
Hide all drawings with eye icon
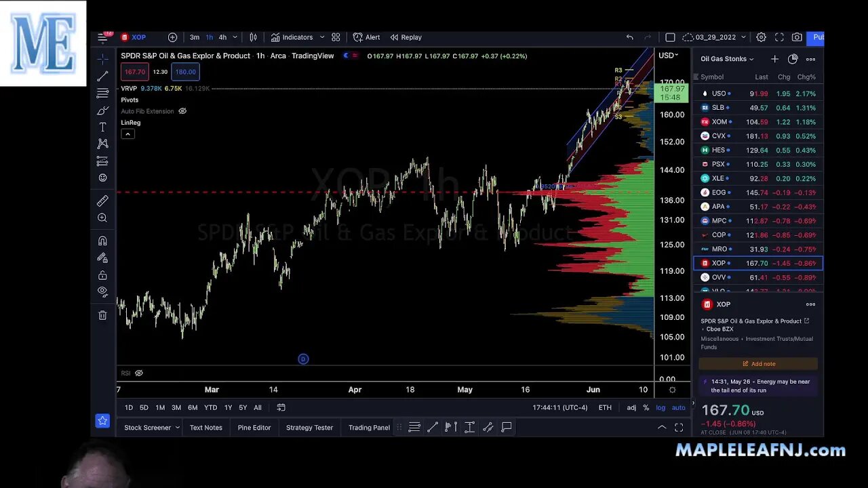tap(102, 291)
